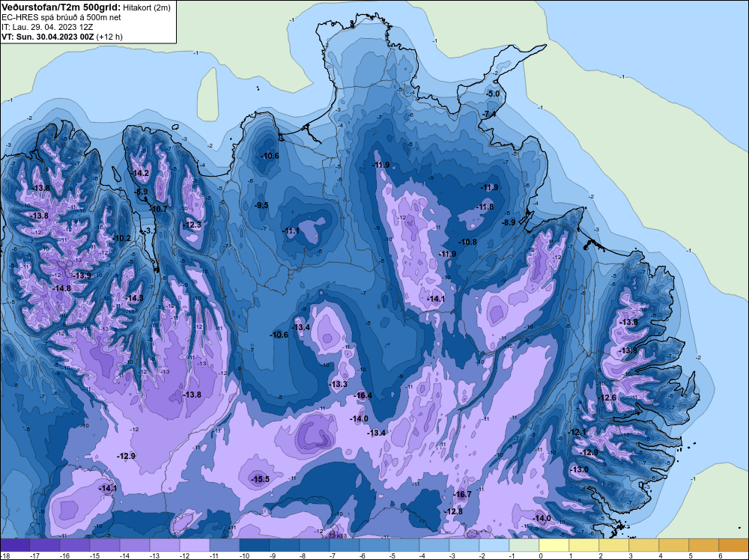Click the pale yellow 0 legend swatch
The image size is (749, 560).
click(554, 545)
